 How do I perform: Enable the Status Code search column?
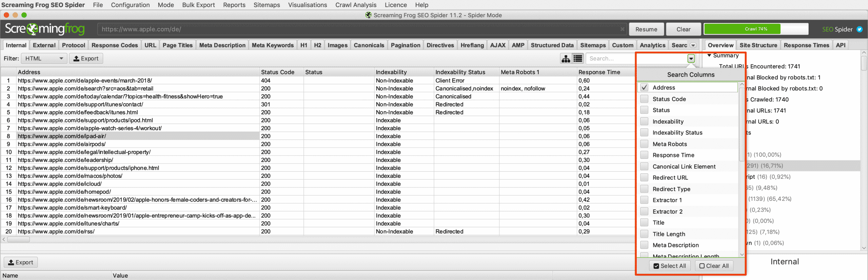point(644,99)
